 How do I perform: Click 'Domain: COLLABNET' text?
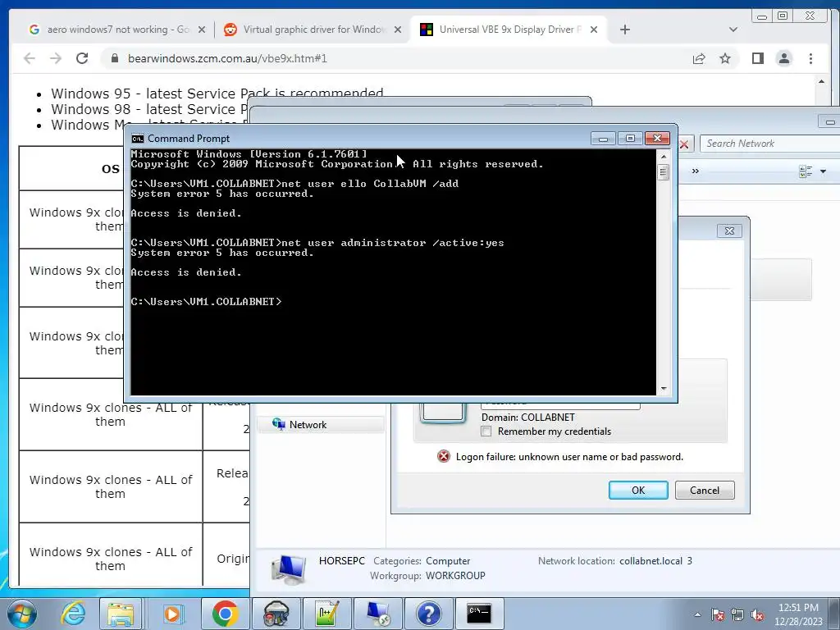coord(527,418)
